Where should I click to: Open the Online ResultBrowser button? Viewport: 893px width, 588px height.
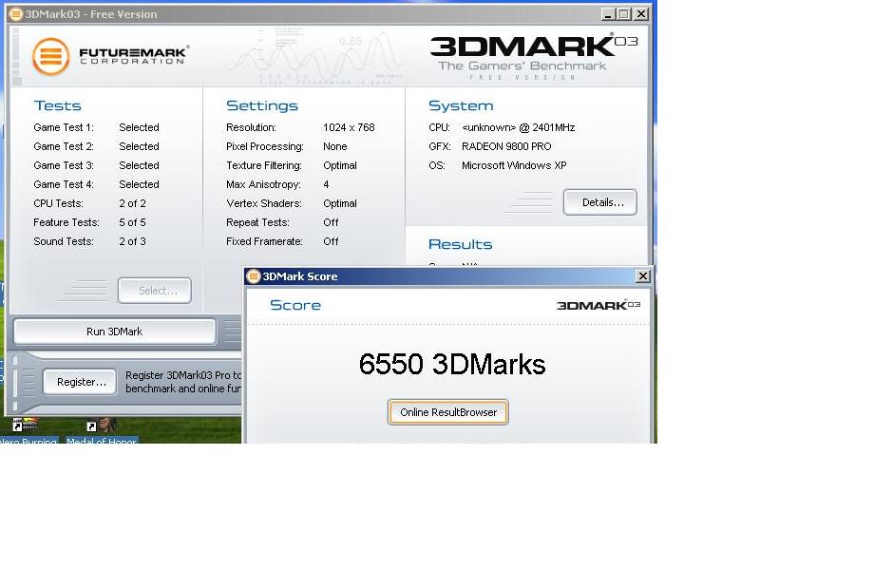(x=448, y=412)
